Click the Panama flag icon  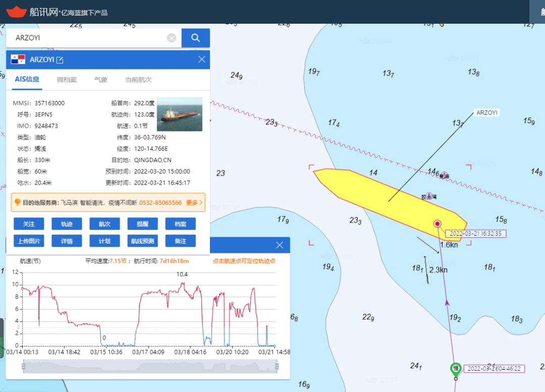point(18,60)
